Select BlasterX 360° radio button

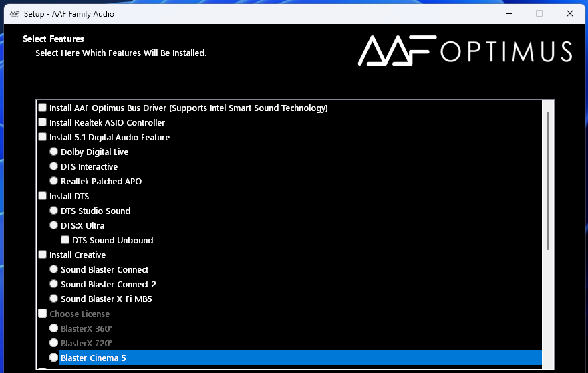pos(53,328)
